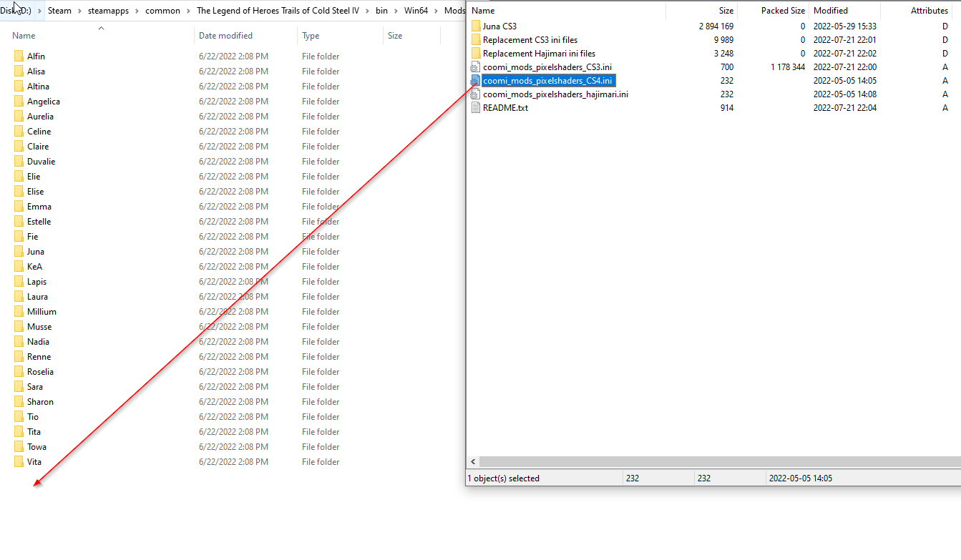Open the Alfin folder icon
961x560 pixels.
[x=19, y=56]
